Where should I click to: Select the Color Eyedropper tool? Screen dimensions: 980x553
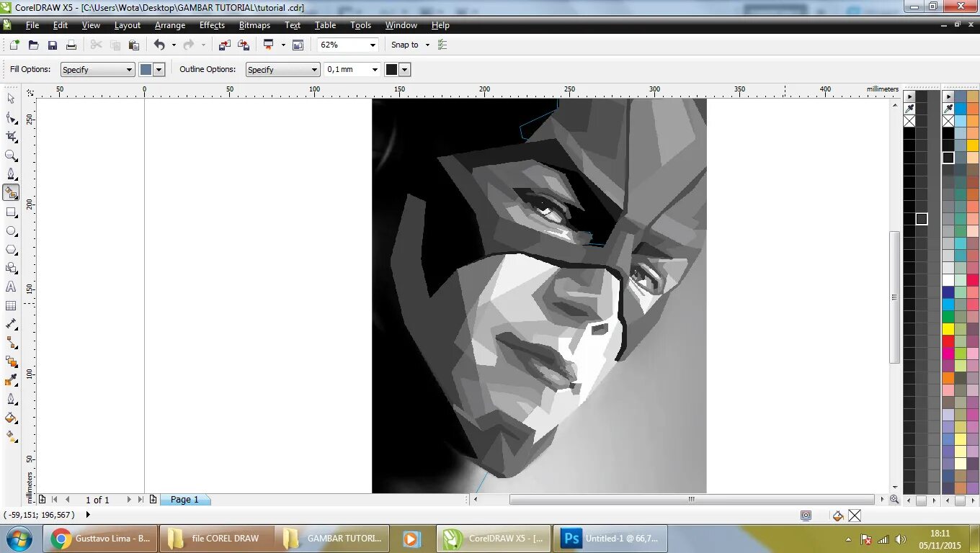(x=11, y=380)
